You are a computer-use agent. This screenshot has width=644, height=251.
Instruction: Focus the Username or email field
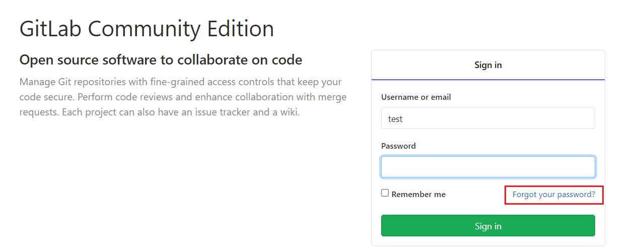487,118
